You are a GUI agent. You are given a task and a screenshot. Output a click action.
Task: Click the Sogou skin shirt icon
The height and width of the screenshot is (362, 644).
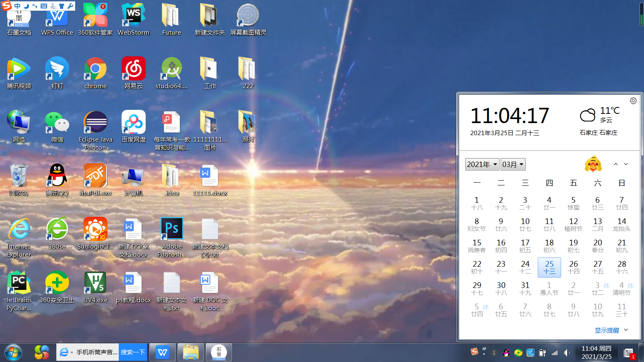click(62, 6)
